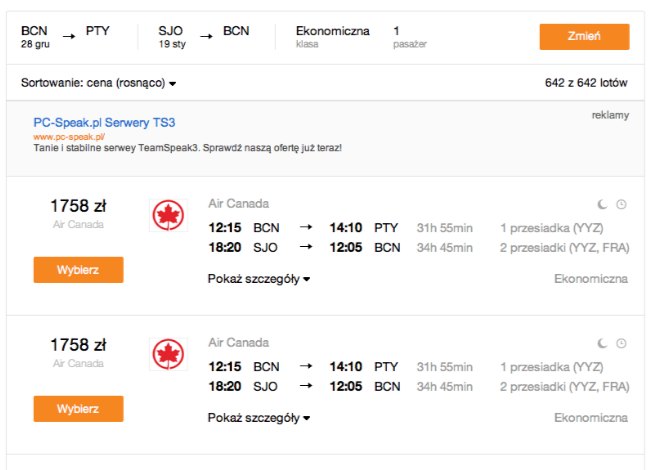Click the Air Canada logo in second result
Image resolution: width=654 pixels, height=470 pixels.
[x=168, y=354]
